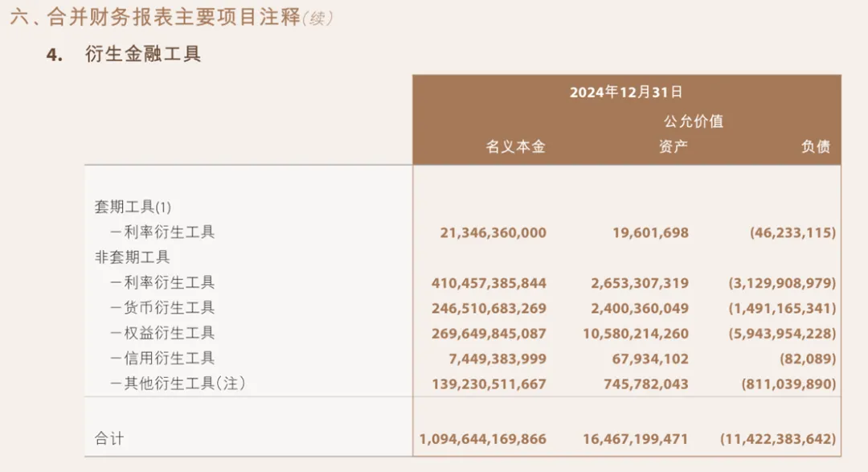Select the heading 衍生金融工具

click(143, 55)
